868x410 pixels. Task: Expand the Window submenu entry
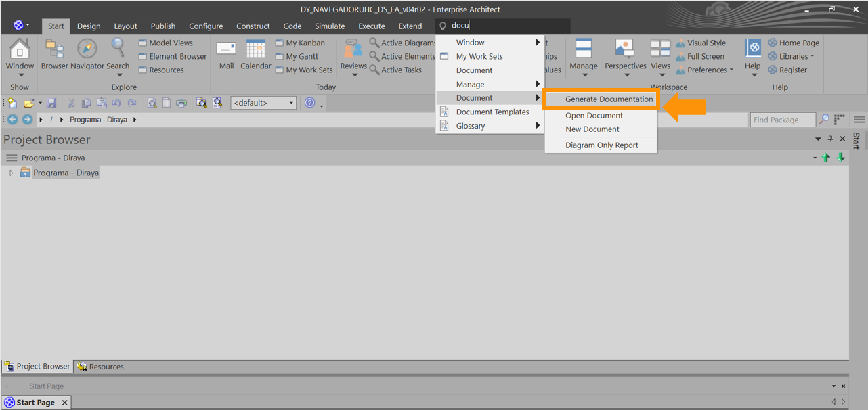coord(490,42)
